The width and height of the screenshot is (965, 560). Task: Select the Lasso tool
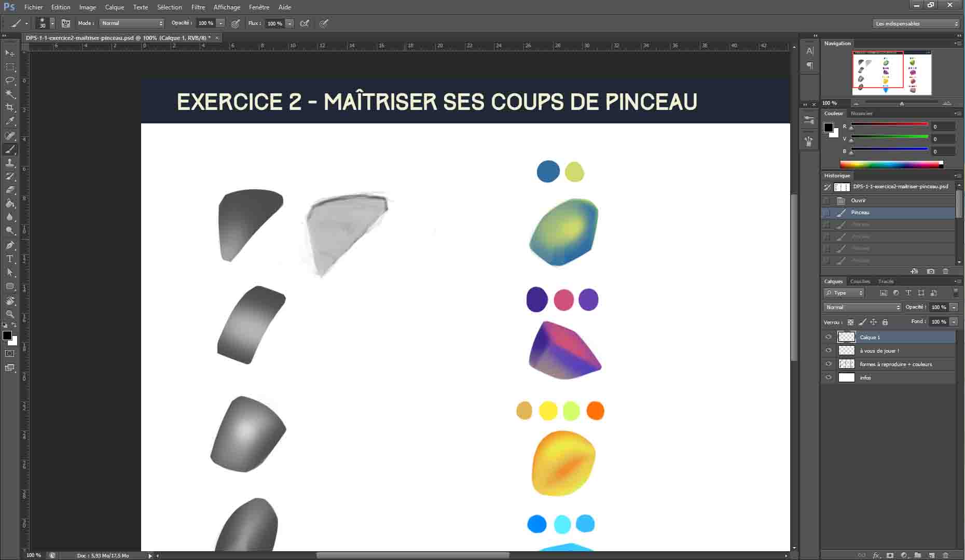click(x=10, y=81)
